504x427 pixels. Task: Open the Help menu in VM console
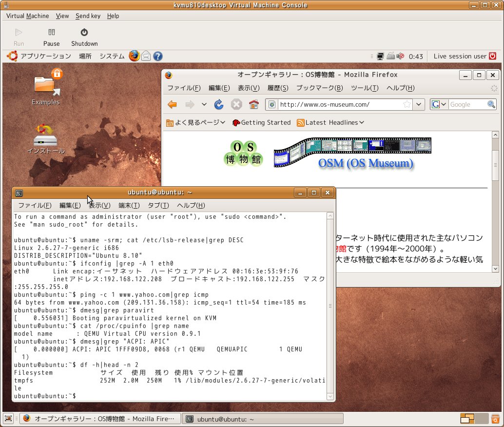[113, 16]
